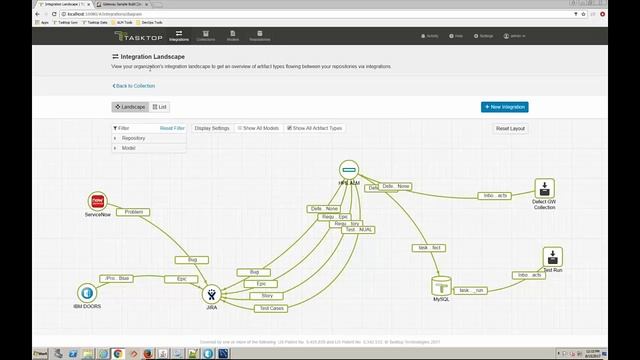The width and height of the screenshot is (640, 360).
Task: Select the Epic label near IBM DOORS link
Action: [181, 279]
